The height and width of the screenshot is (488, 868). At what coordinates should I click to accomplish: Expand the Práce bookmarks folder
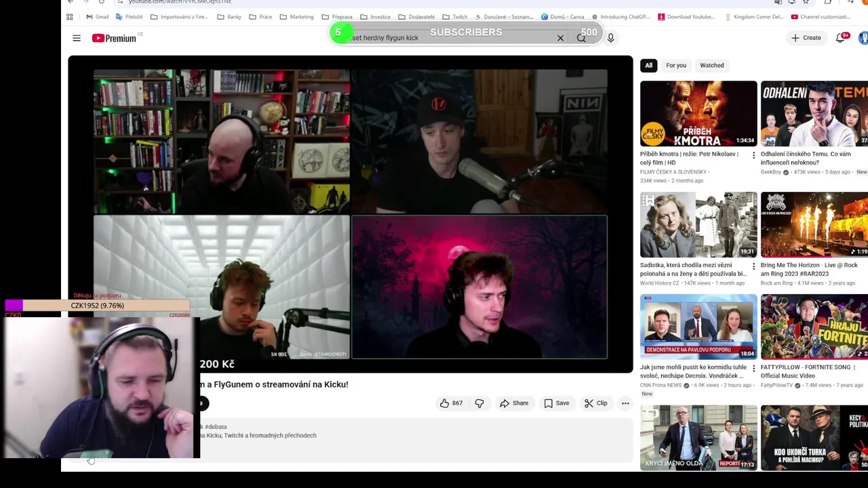(x=260, y=17)
